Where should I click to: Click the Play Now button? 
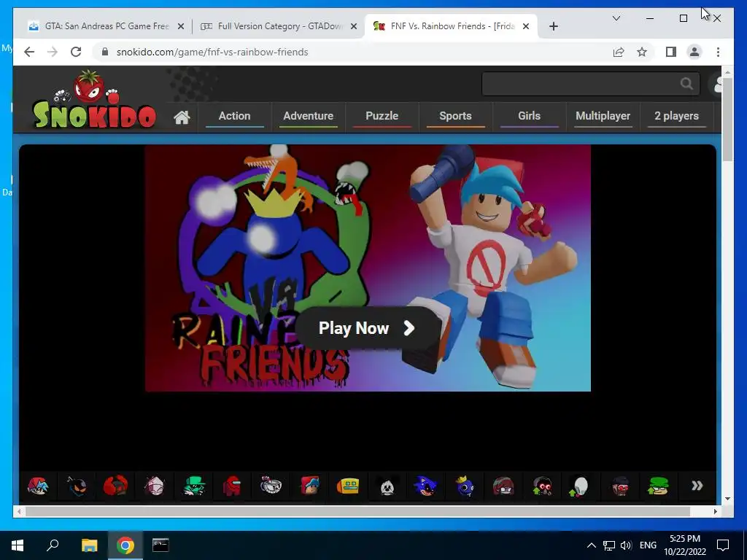(x=368, y=328)
